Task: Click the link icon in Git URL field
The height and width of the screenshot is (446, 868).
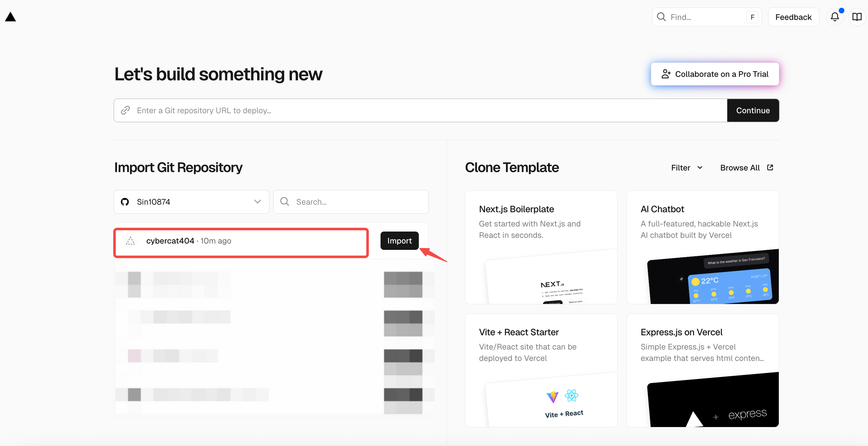Action: coord(125,110)
